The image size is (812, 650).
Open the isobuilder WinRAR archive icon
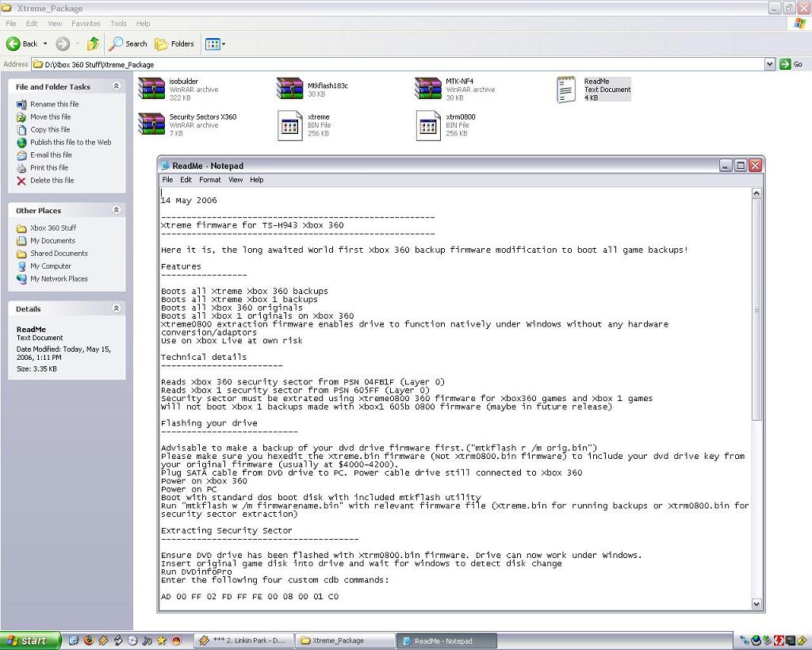pyautogui.click(x=151, y=89)
